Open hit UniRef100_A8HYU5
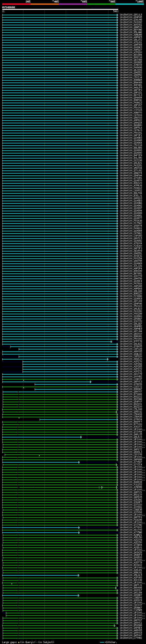This screenshot has height=644, width=146. coord(131,351)
